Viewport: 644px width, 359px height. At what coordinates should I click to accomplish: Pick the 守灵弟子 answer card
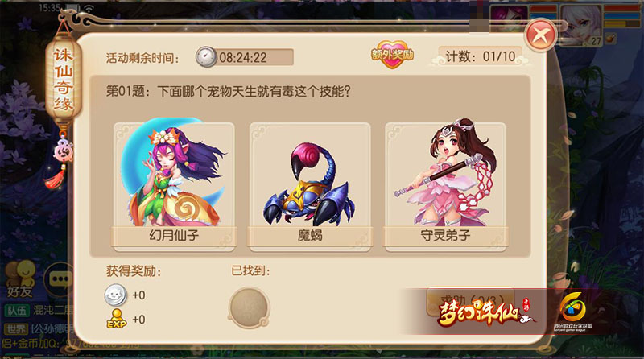coord(446,184)
